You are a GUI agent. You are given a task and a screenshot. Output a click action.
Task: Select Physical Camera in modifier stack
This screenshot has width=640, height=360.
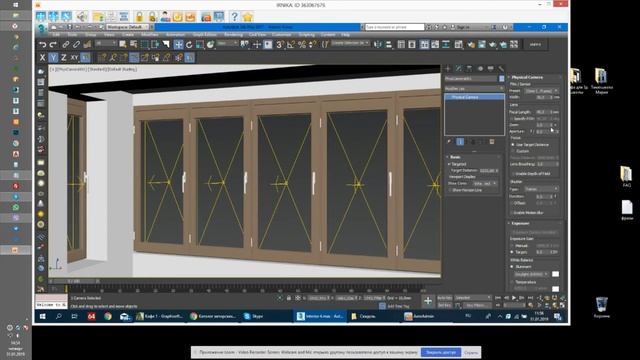[474, 97]
